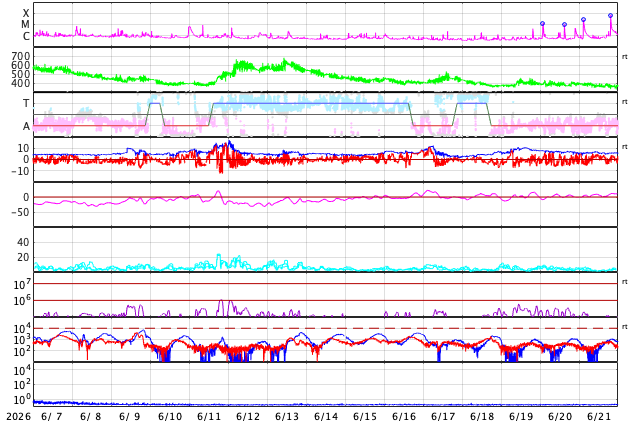The height and width of the screenshot is (424, 634).
Task: Select the 10 tick on the red-blue panel
Action: [x=23, y=148]
